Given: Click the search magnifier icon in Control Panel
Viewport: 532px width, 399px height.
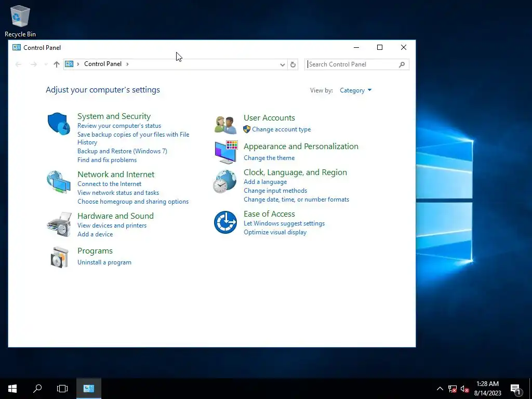Looking at the screenshot, I should [402, 64].
